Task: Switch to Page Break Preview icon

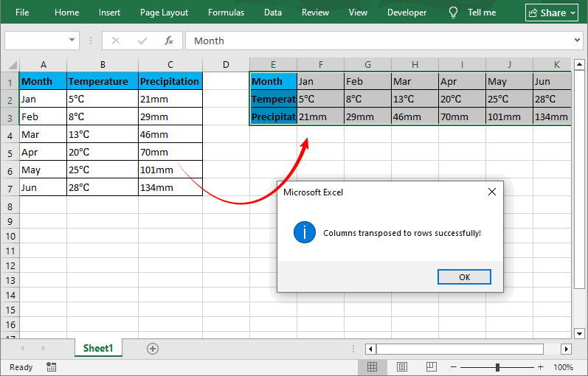Action: [x=430, y=366]
